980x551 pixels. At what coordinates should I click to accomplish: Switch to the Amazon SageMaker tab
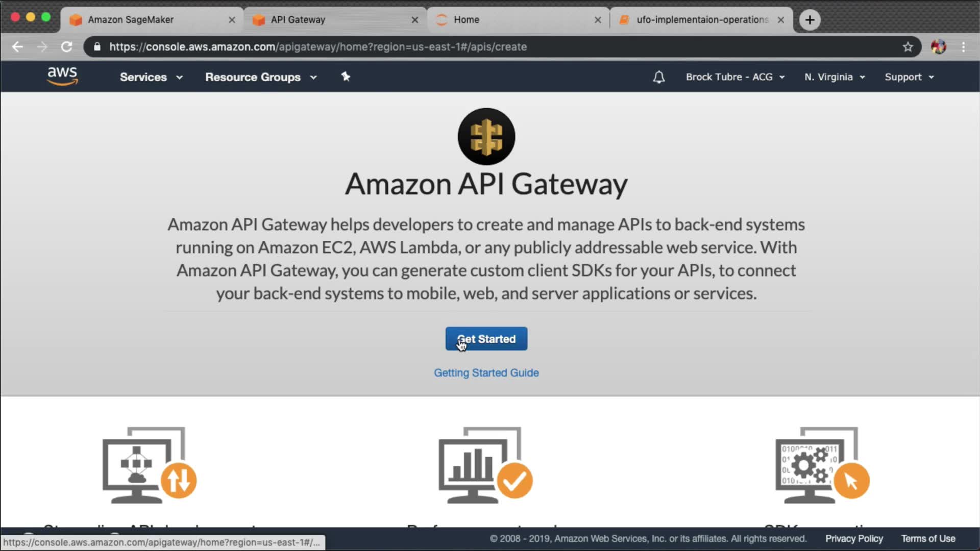131,20
